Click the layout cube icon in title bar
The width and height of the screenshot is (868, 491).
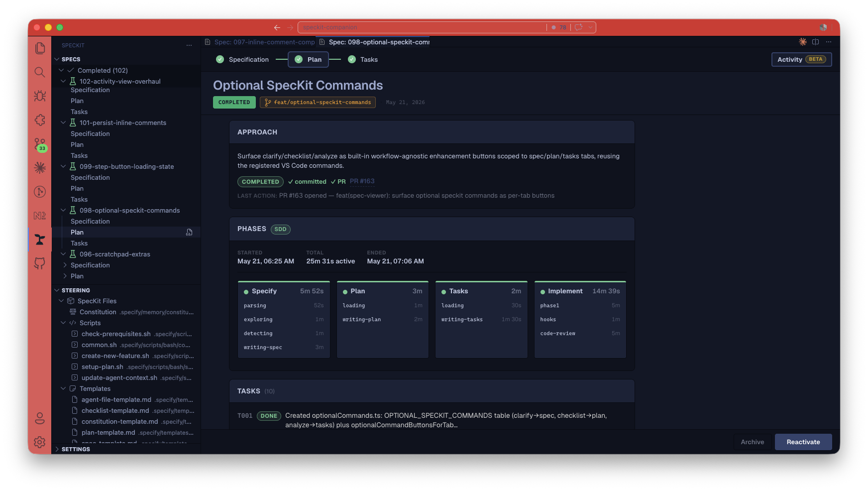(x=823, y=27)
